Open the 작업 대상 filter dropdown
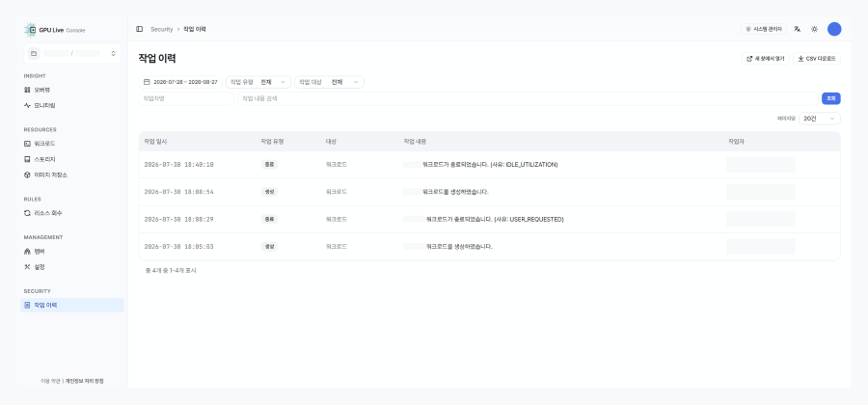Screen dimensions: 868x405 pos(329,82)
